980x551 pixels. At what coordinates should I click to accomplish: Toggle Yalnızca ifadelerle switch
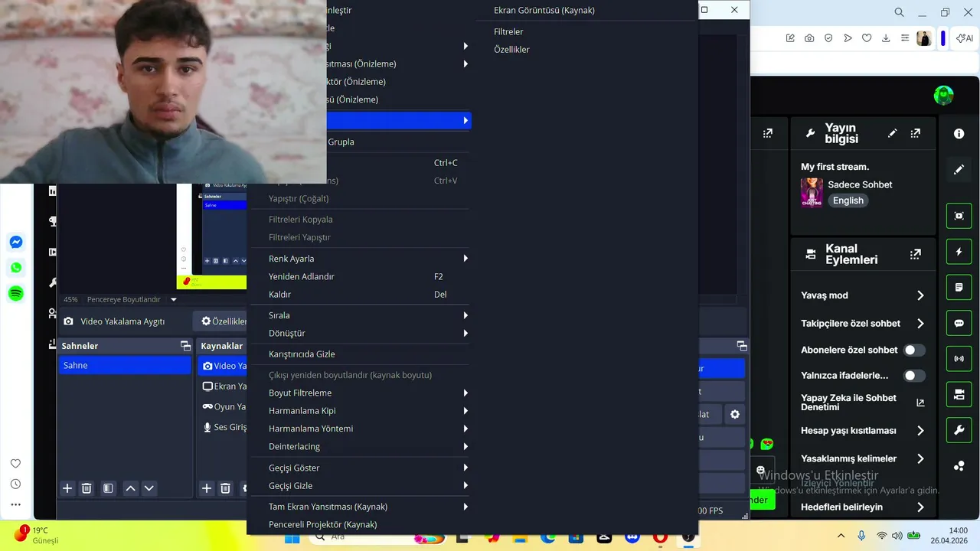point(914,376)
